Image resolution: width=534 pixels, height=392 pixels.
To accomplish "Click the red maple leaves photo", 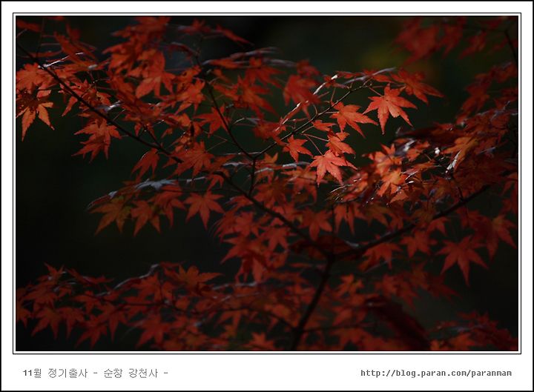I will (x=267, y=184).
